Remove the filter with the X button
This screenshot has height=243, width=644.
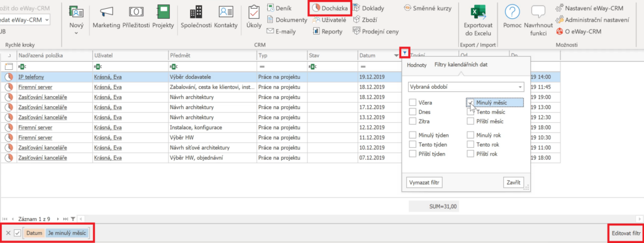8,233
